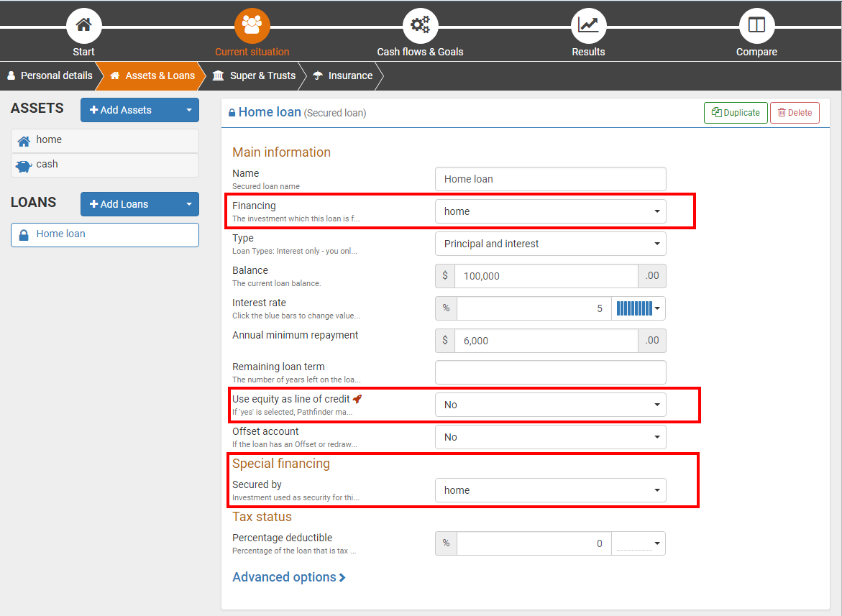Open the Secured by dropdown
This screenshot has width=842, height=616.
coord(550,490)
